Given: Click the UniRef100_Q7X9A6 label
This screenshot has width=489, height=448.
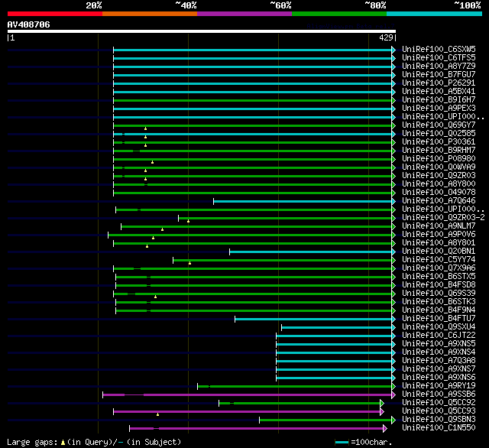Looking at the screenshot, I should tap(439, 268).
